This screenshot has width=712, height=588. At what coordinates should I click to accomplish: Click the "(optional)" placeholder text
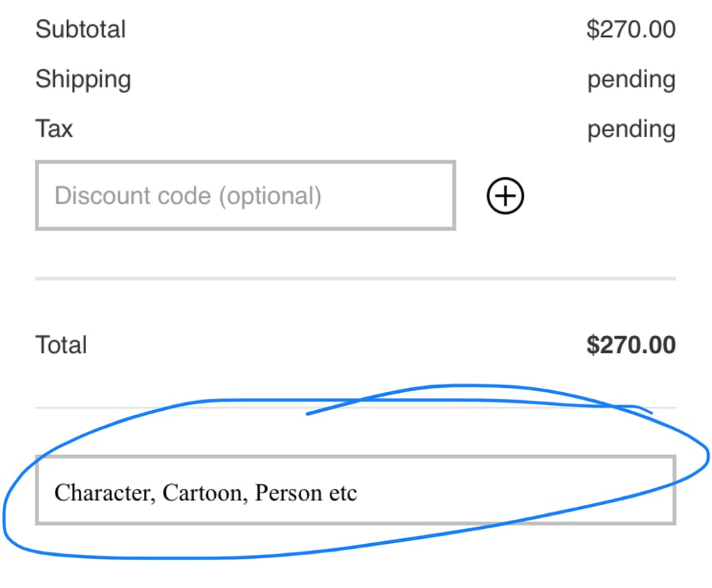click(x=270, y=196)
